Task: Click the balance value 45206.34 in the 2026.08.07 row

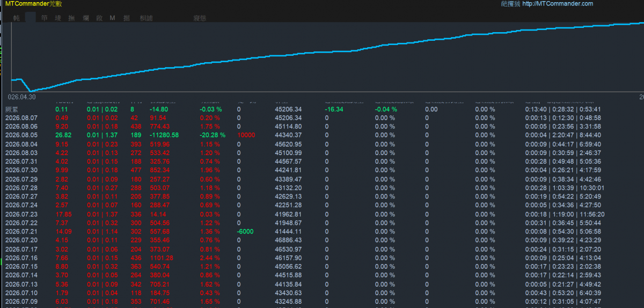Action: [x=288, y=118]
